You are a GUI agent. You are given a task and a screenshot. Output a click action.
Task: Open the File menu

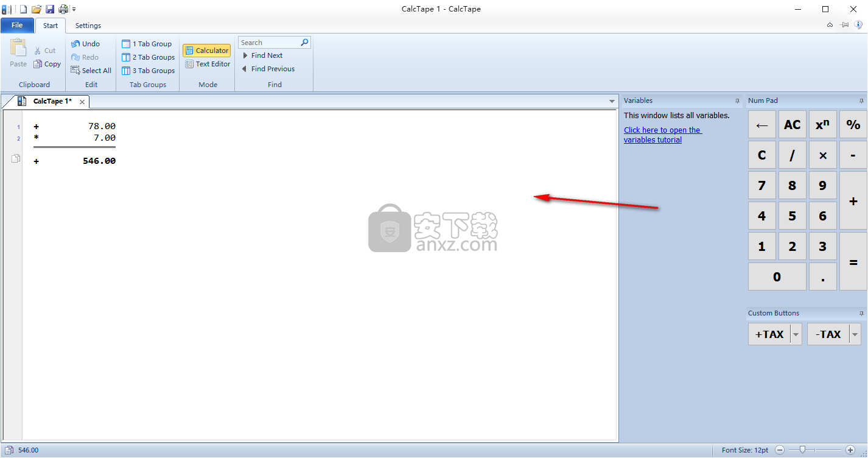[17, 25]
